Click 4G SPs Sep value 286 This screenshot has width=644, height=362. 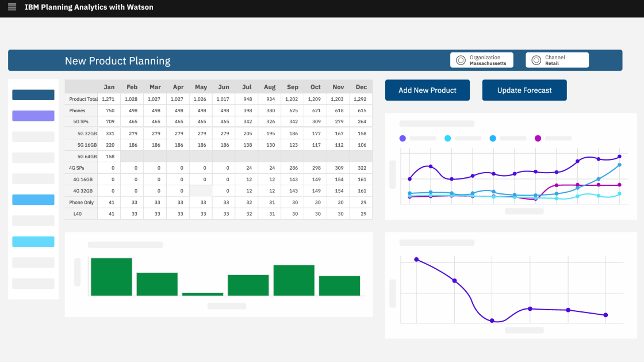[x=293, y=168]
